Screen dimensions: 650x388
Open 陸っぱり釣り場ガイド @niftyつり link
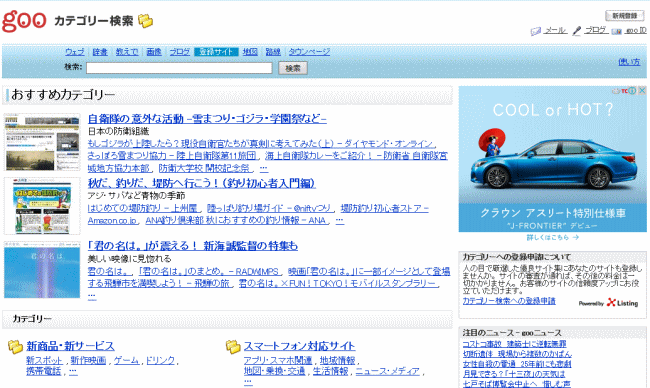click(x=269, y=208)
